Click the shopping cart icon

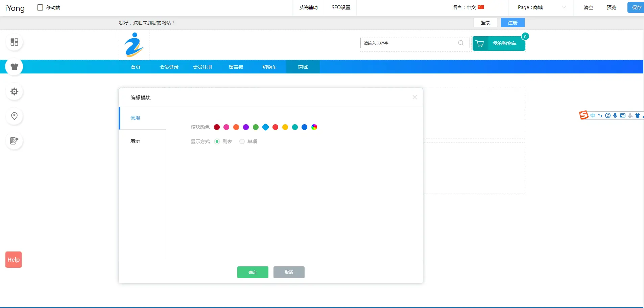click(x=480, y=43)
